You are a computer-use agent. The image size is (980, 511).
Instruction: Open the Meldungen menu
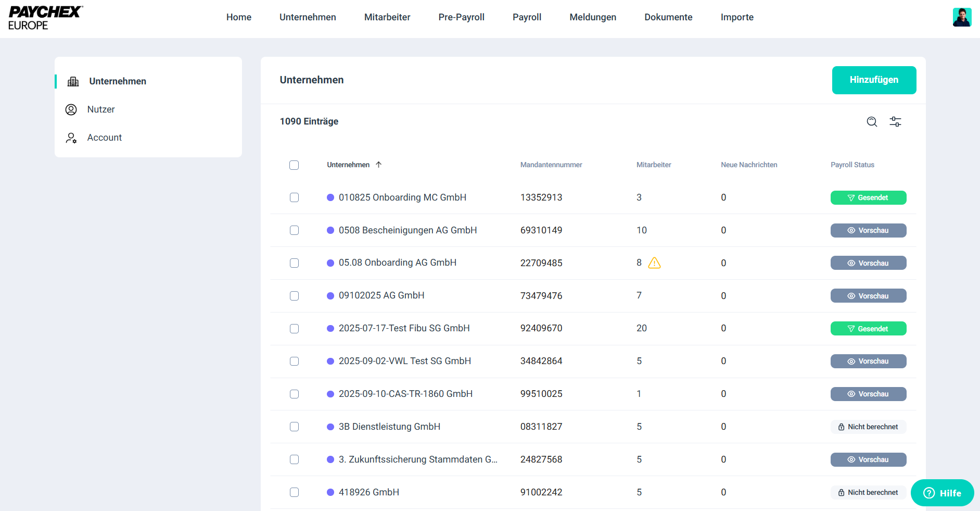click(x=592, y=17)
